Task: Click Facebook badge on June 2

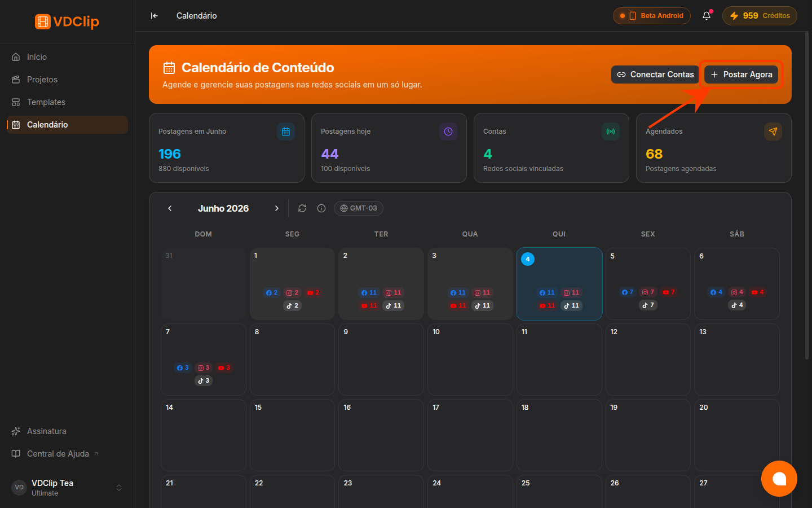Action: pos(369,293)
